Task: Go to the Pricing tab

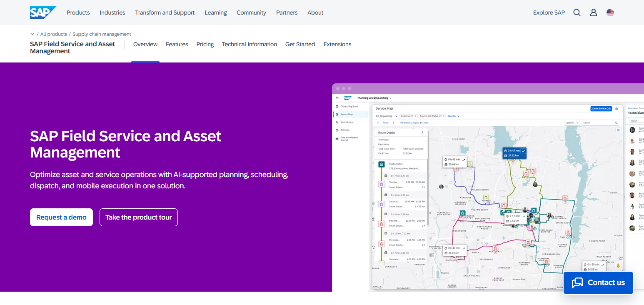Action: [x=205, y=44]
